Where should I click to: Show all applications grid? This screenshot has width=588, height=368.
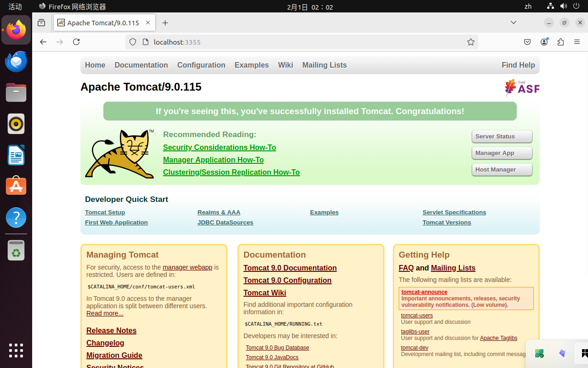[16, 351]
